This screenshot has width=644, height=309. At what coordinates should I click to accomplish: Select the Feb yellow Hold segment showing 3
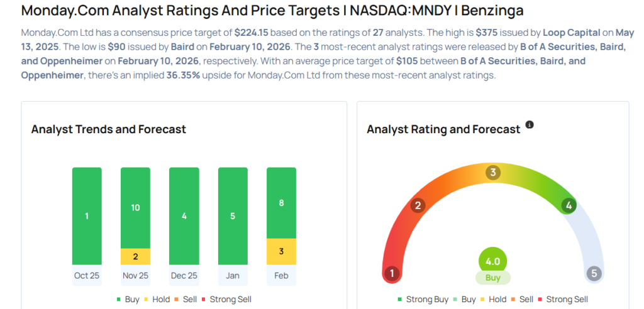click(281, 252)
